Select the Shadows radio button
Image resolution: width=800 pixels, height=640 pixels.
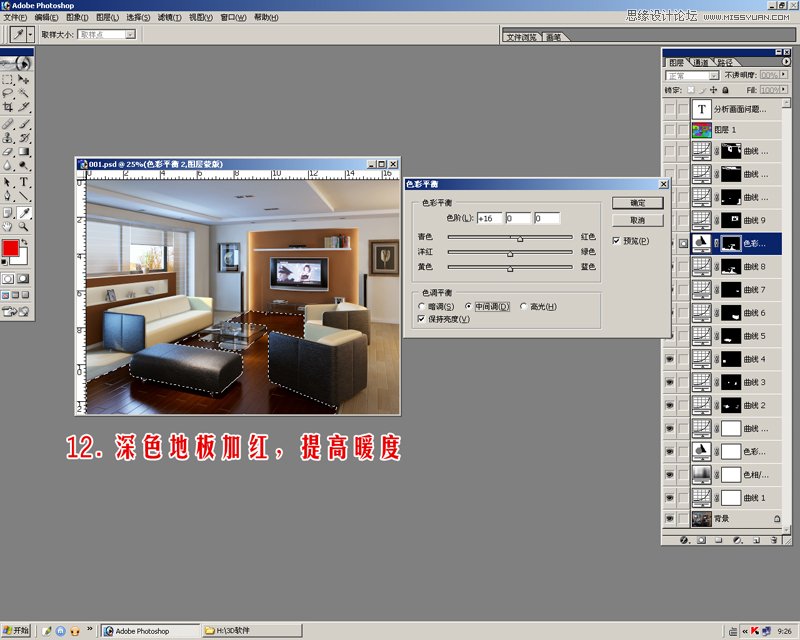421,306
